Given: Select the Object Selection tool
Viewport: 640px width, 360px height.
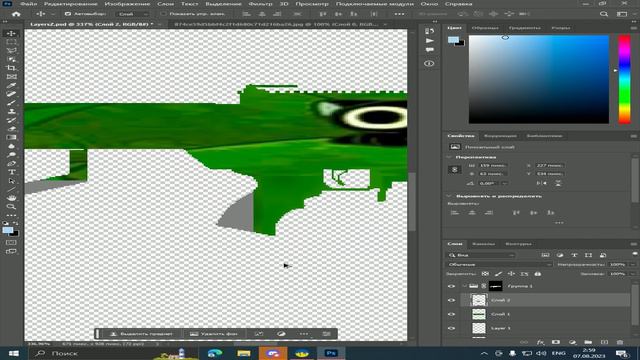Looking at the screenshot, I should click(x=11, y=59).
